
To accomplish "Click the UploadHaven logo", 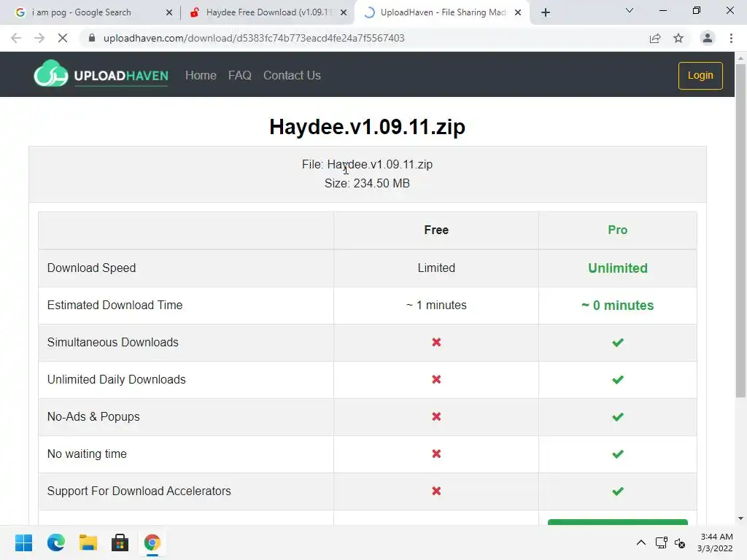I will [x=101, y=74].
